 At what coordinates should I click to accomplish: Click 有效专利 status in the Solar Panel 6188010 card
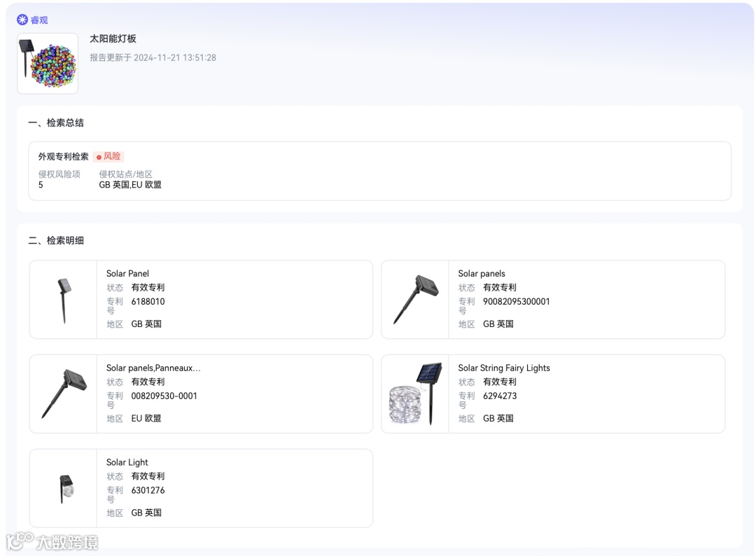[148, 287]
